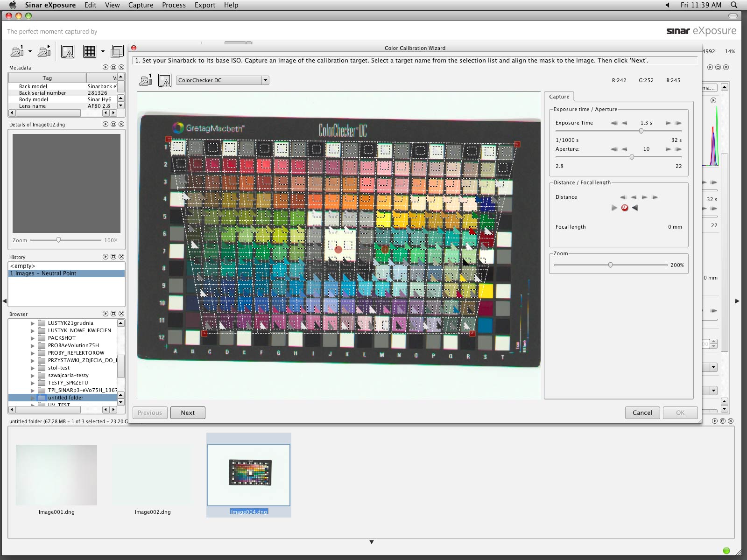Open the ColorChecker DC target dropdown
Viewport: 747px width, 560px height.
click(x=265, y=80)
